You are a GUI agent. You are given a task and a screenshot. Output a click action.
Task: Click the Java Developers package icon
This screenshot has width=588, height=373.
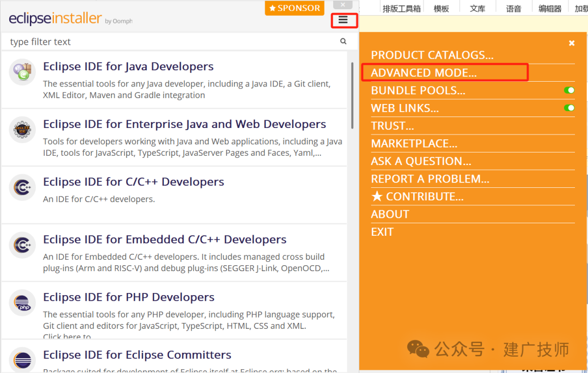pyautogui.click(x=22, y=72)
